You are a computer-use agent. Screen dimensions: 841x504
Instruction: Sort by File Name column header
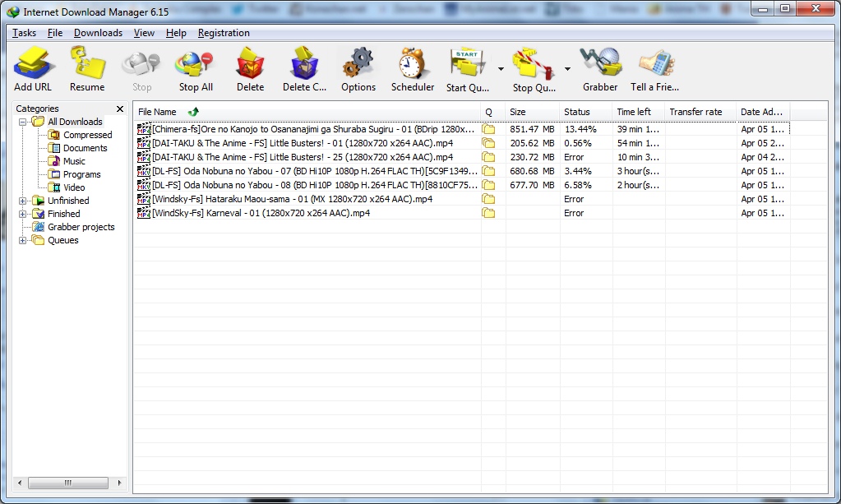[307, 112]
